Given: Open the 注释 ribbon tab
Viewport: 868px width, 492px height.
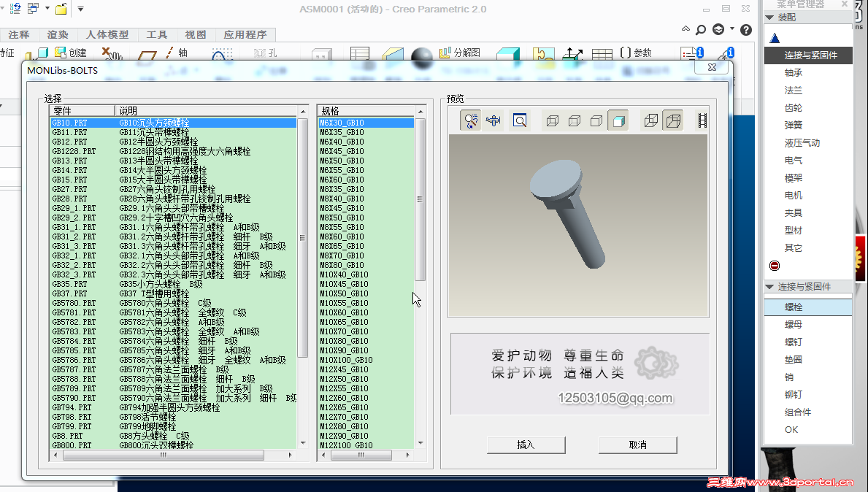Looking at the screenshot, I should click(x=19, y=35).
